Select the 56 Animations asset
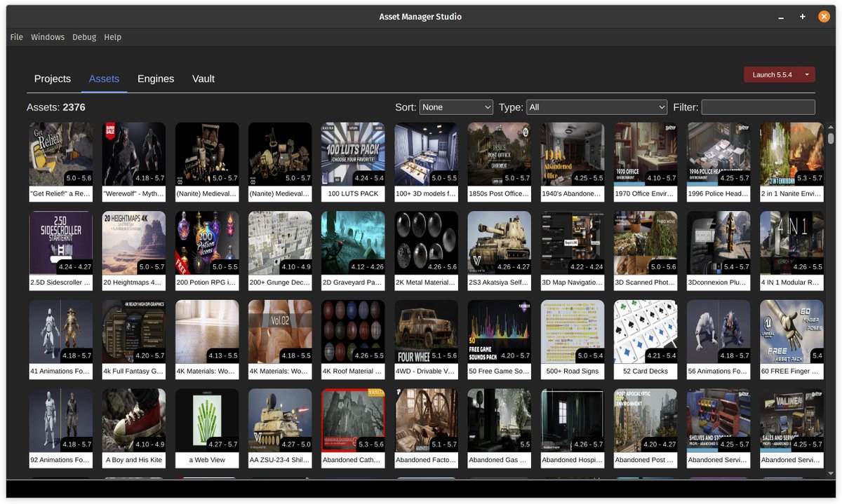This screenshot has width=842, height=504. [719, 340]
